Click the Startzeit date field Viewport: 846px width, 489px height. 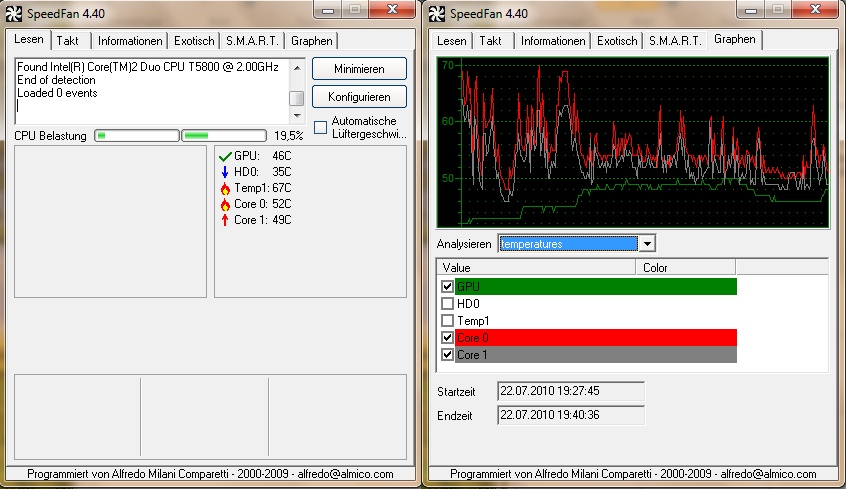[x=571, y=391]
